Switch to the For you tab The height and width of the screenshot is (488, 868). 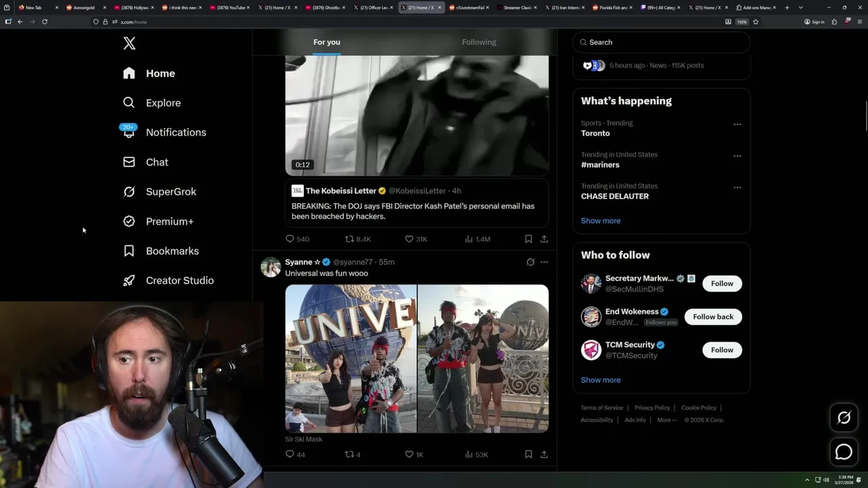[x=327, y=42]
